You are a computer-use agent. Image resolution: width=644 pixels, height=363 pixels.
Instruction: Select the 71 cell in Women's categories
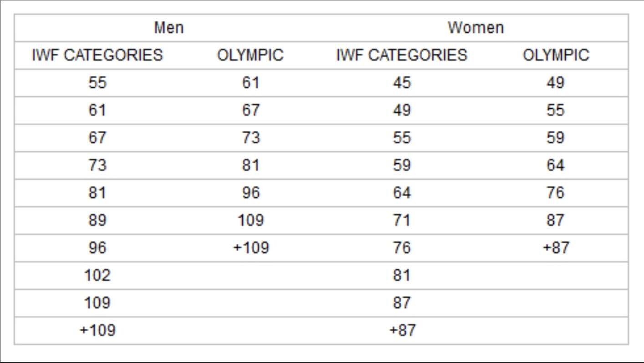point(401,221)
